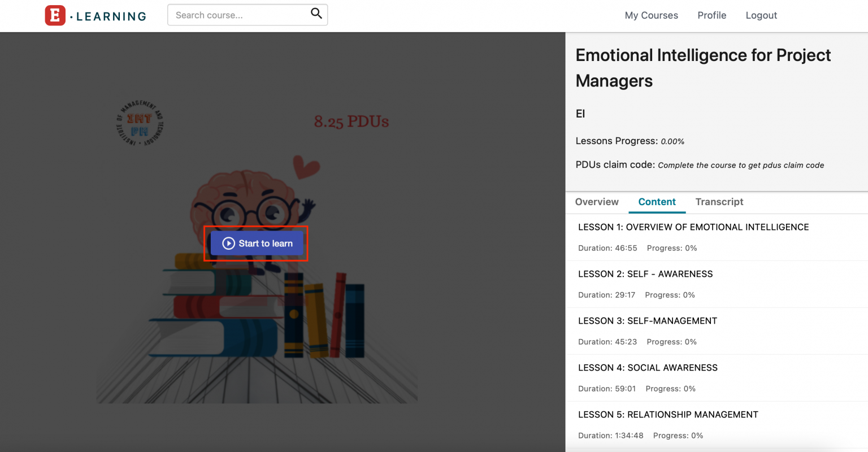Image resolution: width=868 pixels, height=452 pixels.
Task: Open Lesson 3: Self-Management
Action: tap(648, 321)
